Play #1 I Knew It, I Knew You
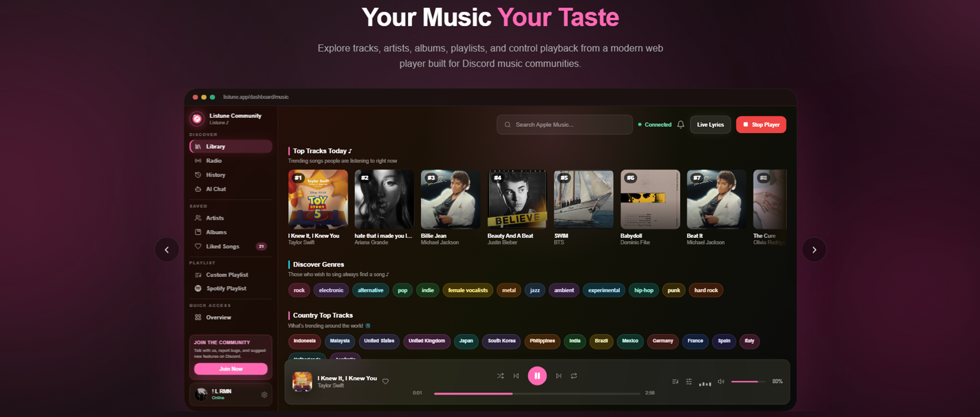The width and height of the screenshot is (980, 417). tap(318, 200)
